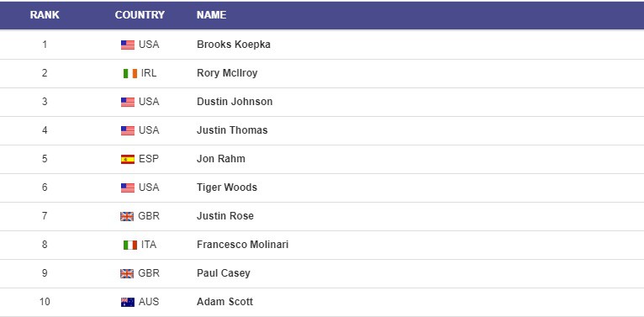
Task: Click on Francesco Molinari's name
Action: coord(242,245)
